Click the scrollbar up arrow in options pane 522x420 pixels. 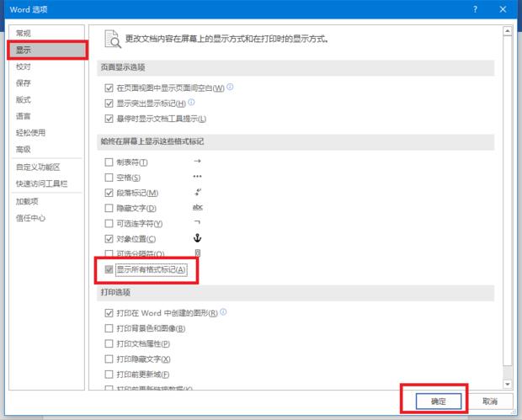pyautogui.click(x=507, y=32)
